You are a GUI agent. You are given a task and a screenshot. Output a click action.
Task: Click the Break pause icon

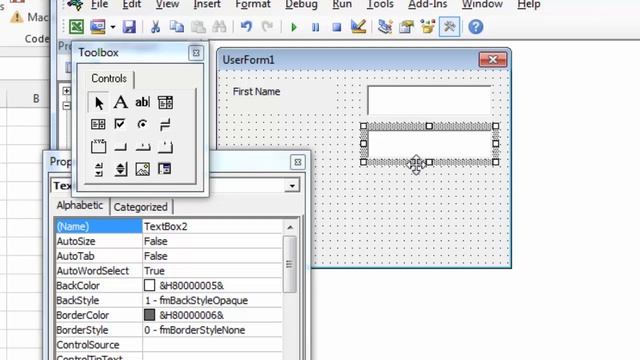pyautogui.click(x=316, y=27)
